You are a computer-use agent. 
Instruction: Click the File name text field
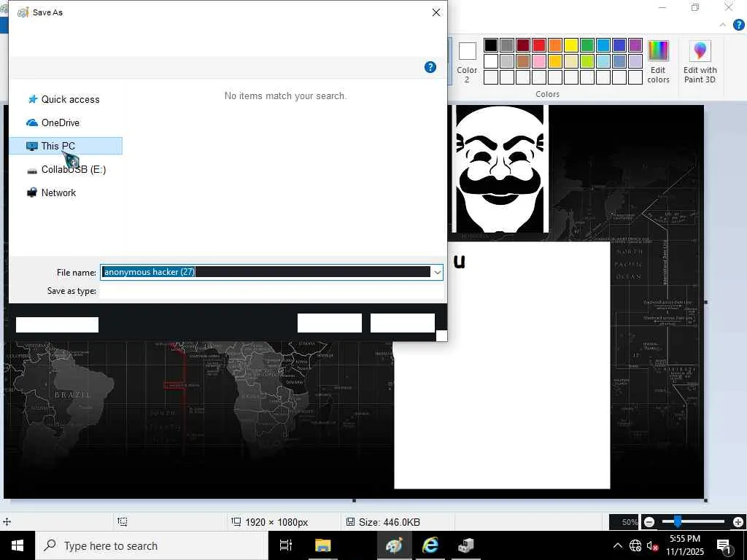click(266, 272)
